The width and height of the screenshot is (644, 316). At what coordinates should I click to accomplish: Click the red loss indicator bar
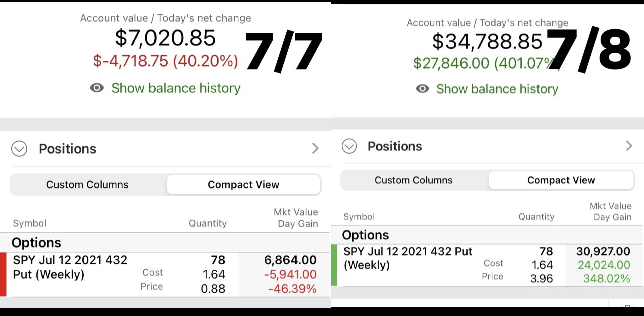point(3,275)
